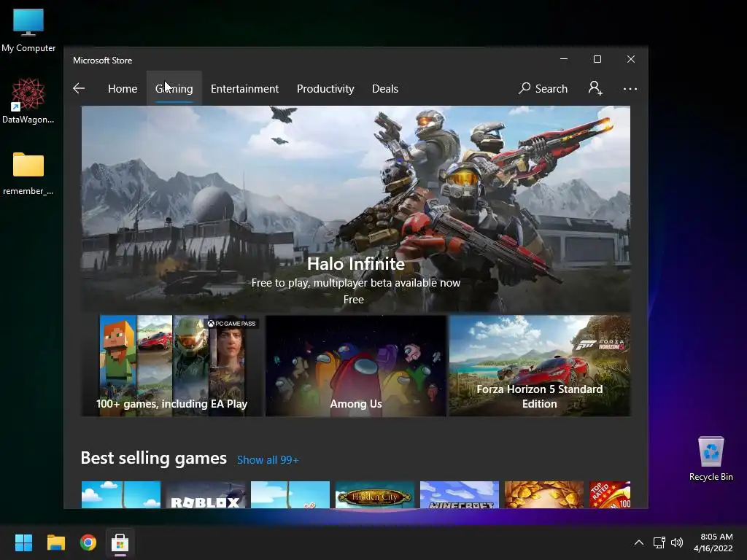Select the My Computer desktop icon

[x=28, y=30]
